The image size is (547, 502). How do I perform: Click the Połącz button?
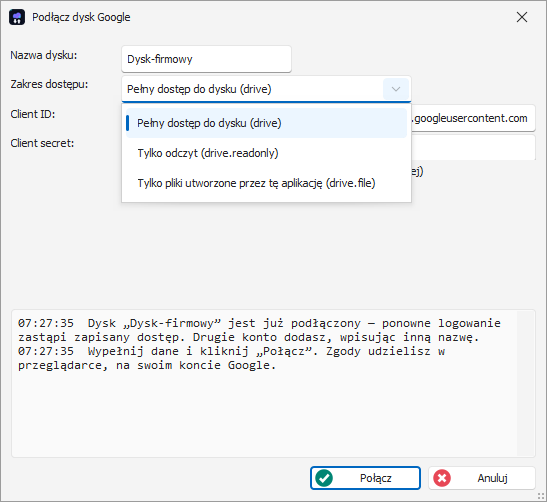pos(365,478)
